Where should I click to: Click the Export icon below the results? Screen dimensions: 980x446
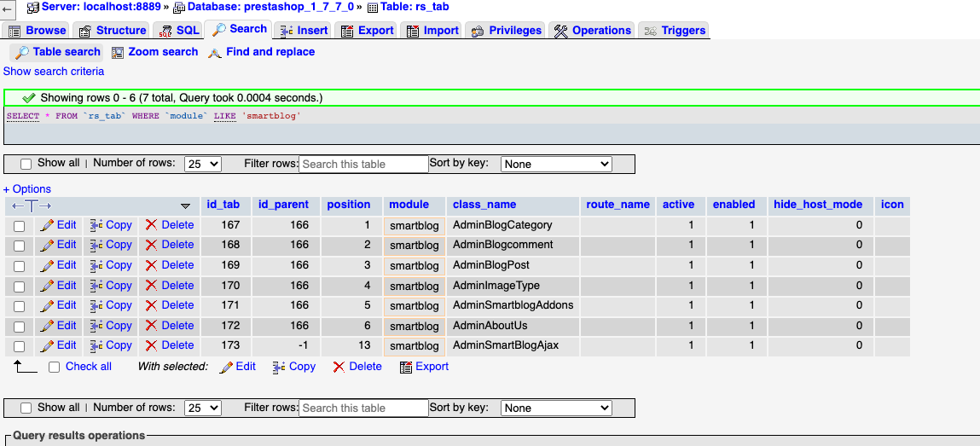(x=406, y=367)
